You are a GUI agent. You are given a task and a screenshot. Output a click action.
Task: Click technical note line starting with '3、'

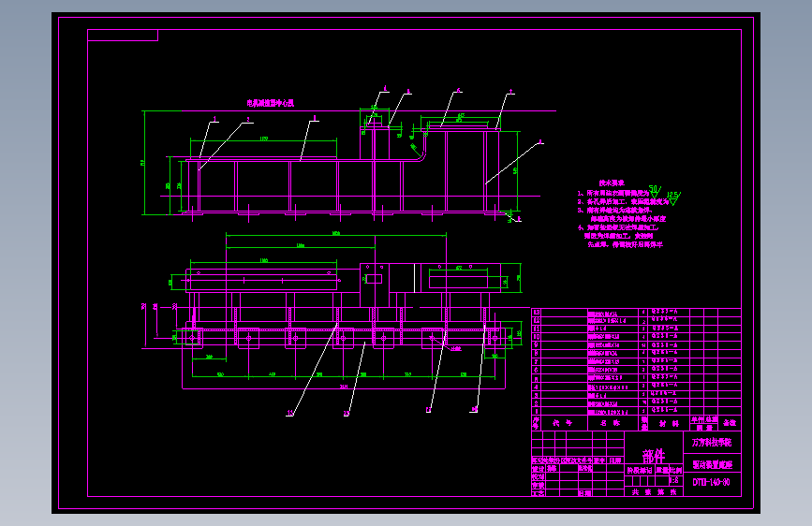(614, 211)
